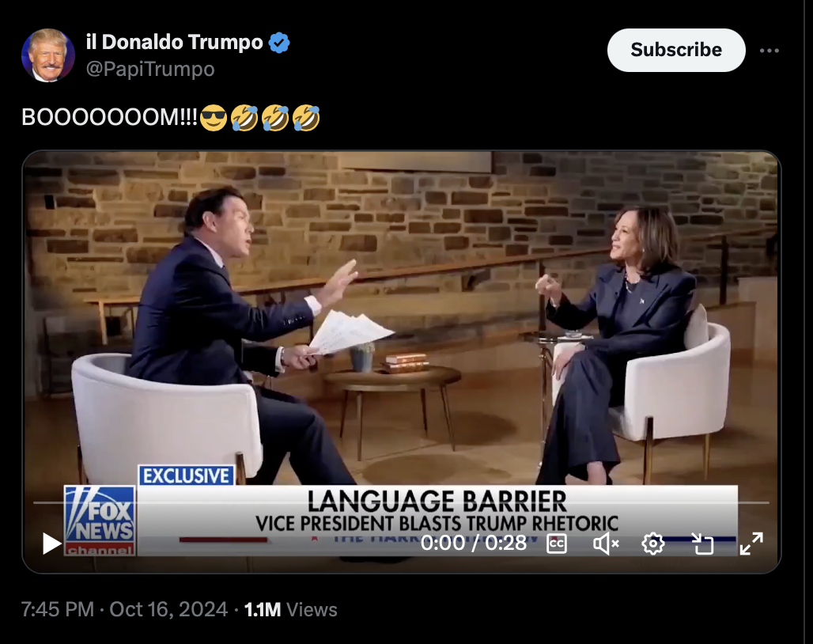
Task: Click the last laughing emoji in the tweet
Action: coord(306,118)
